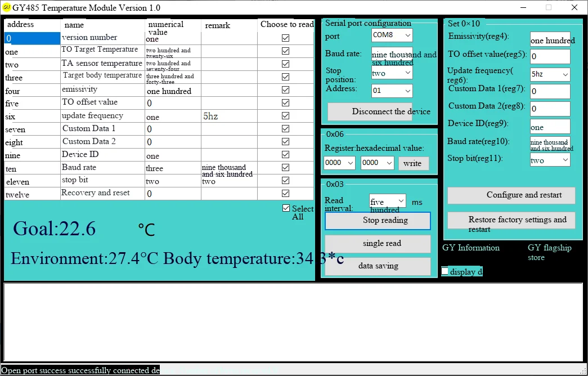Click the Custom Data 2(reg8) field

pyautogui.click(x=550, y=109)
